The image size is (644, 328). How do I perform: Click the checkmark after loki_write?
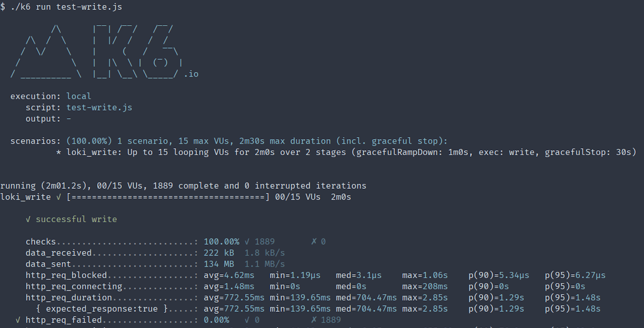pyautogui.click(x=59, y=197)
